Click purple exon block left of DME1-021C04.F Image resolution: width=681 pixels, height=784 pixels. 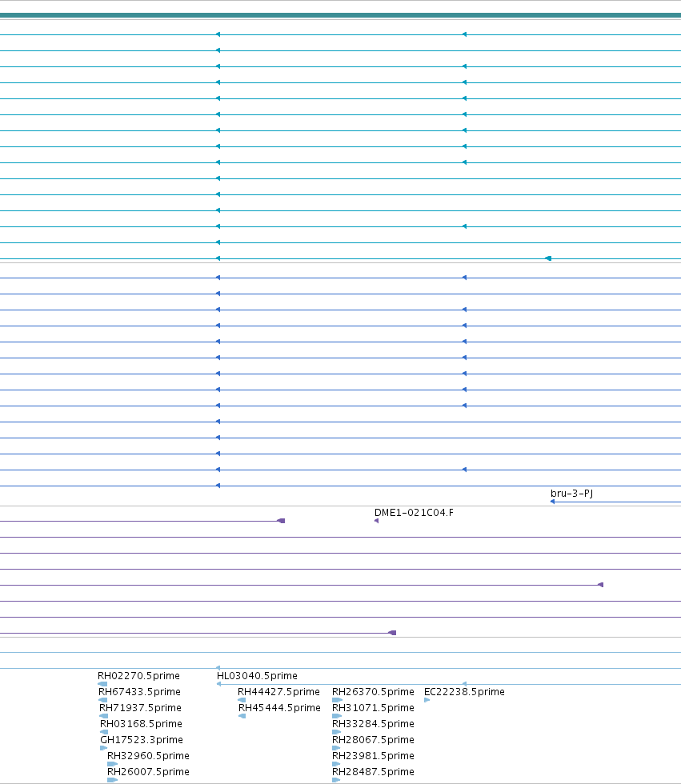point(281,521)
